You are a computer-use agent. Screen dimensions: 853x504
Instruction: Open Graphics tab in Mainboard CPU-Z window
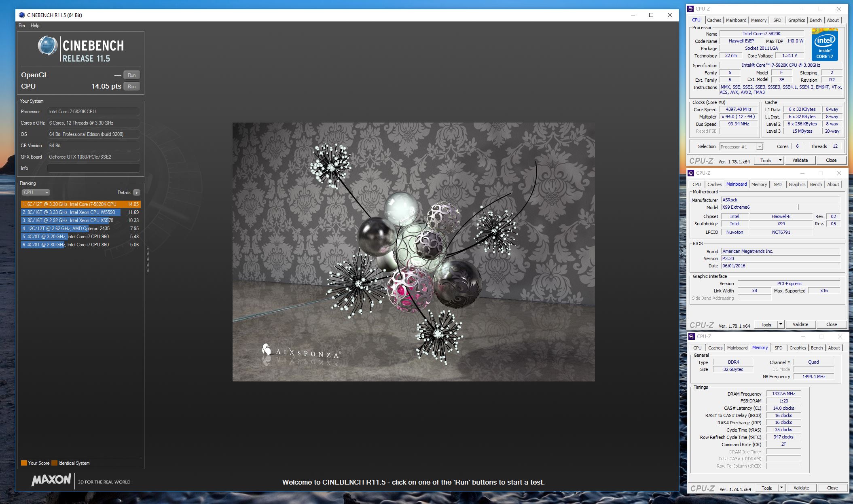pyautogui.click(x=797, y=184)
